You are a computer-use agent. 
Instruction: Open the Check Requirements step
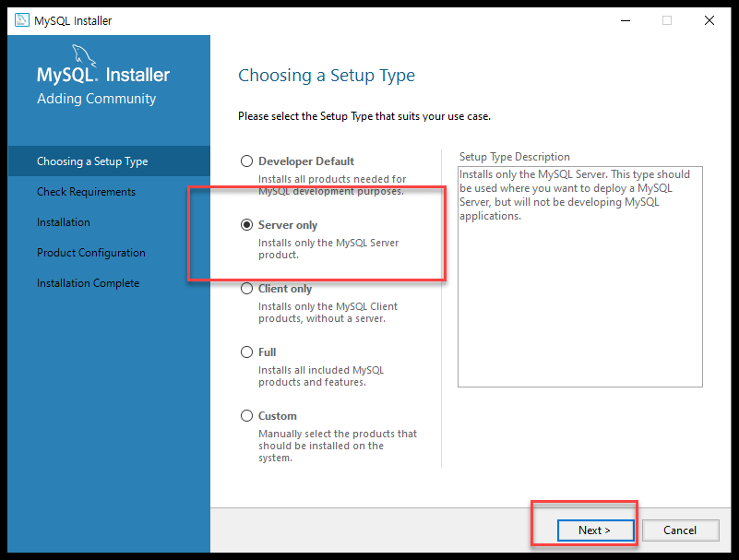pos(86,192)
